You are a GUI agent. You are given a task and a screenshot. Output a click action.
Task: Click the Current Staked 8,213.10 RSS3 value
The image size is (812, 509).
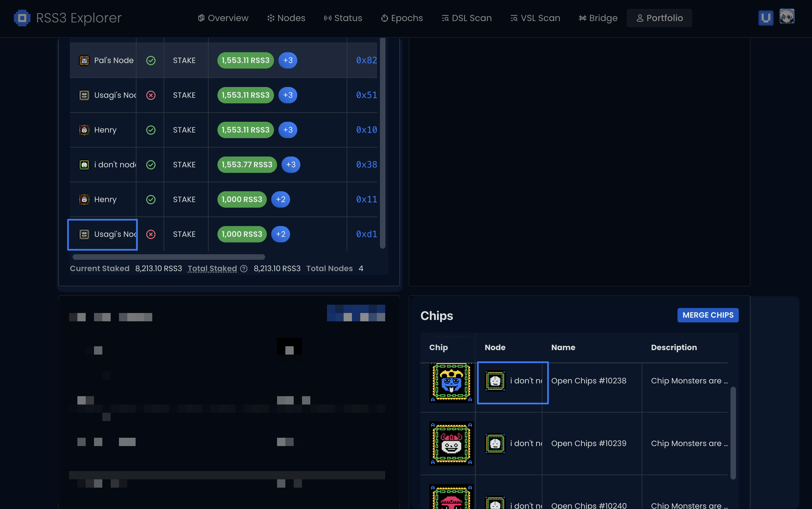[159, 269]
